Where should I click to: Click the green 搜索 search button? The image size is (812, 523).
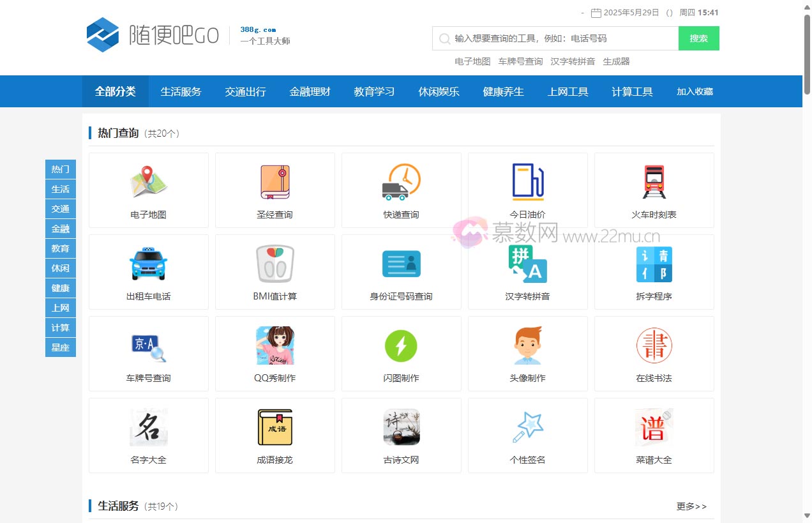698,38
